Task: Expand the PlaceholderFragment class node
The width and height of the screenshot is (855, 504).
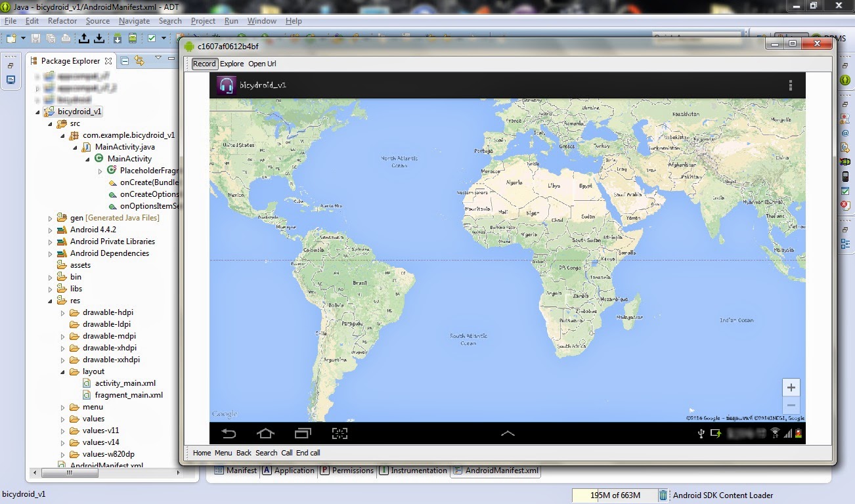Action: point(100,171)
